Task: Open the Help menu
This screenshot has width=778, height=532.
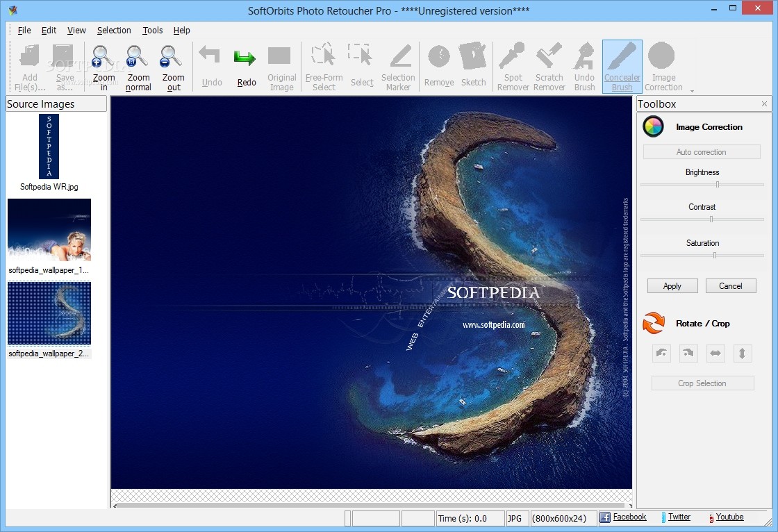Action: (181, 31)
